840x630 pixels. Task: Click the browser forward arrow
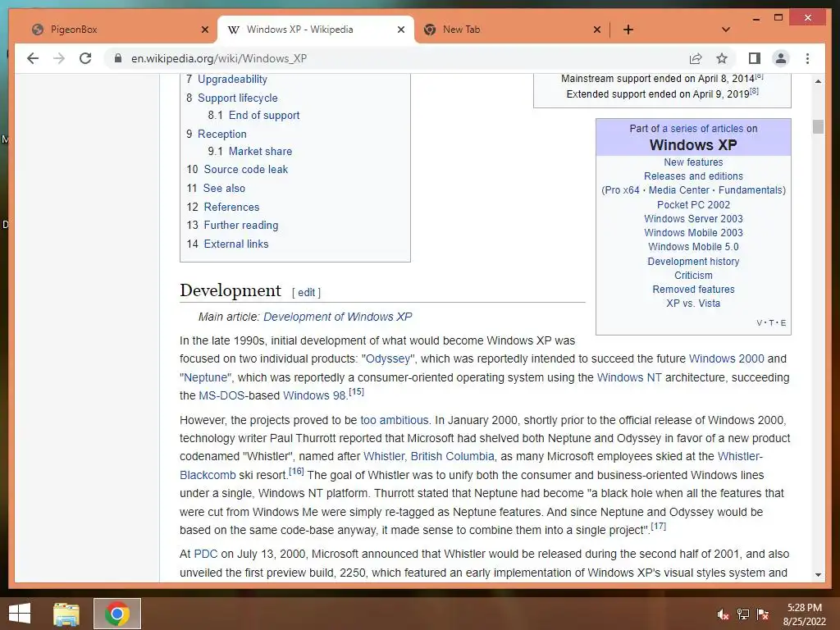point(59,58)
